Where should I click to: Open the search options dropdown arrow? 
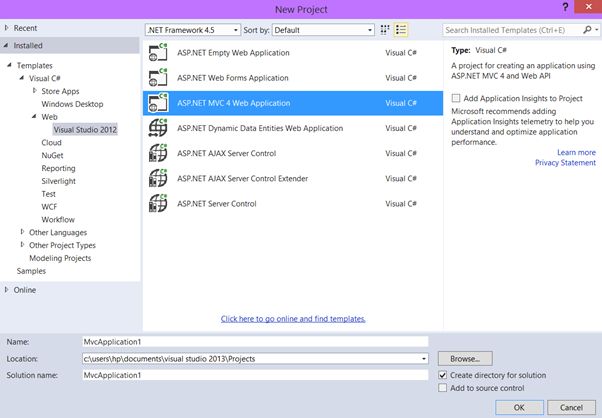point(597,30)
